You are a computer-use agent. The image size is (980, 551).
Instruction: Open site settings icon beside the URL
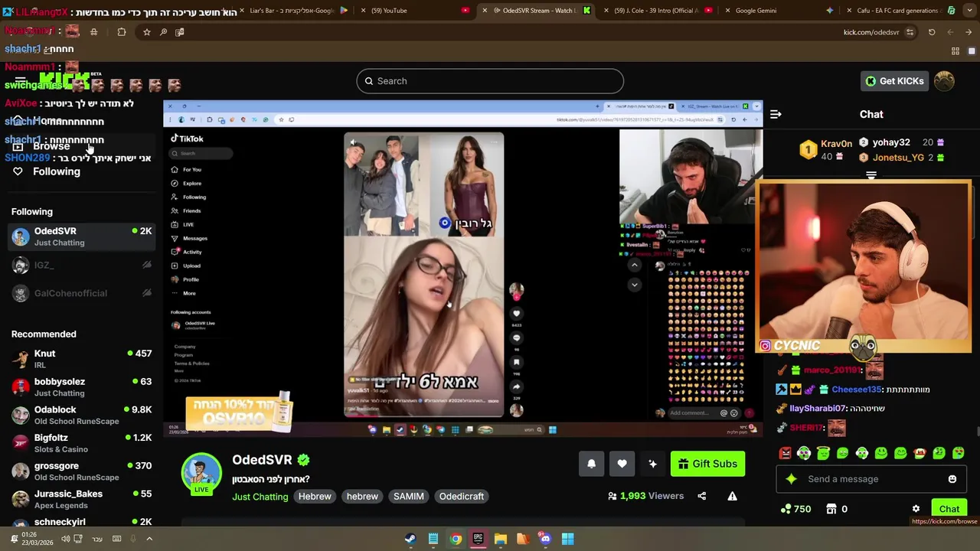(910, 32)
